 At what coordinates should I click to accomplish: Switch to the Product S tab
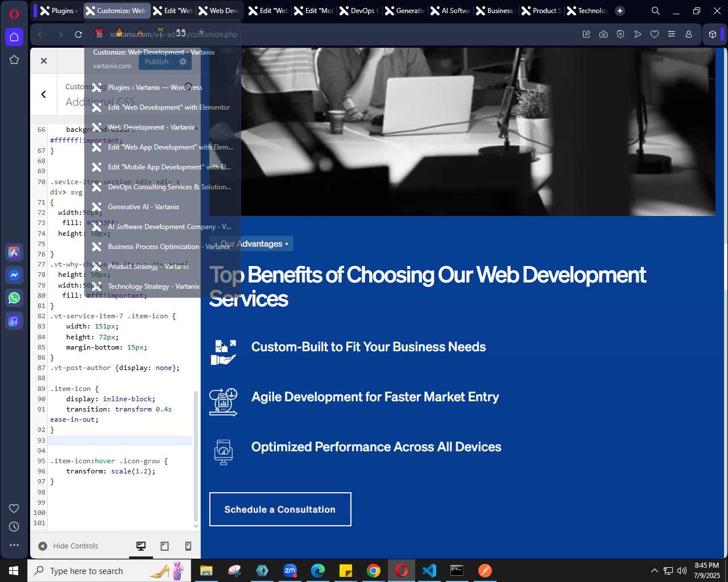[x=541, y=11]
